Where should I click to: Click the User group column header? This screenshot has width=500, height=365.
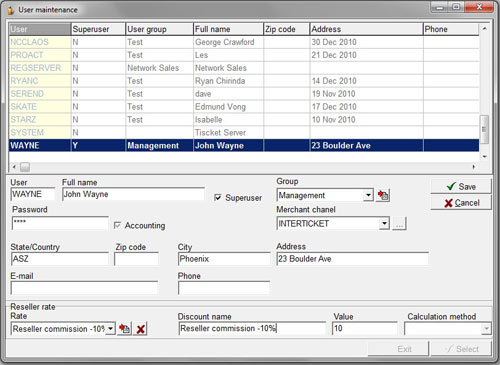pos(160,29)
